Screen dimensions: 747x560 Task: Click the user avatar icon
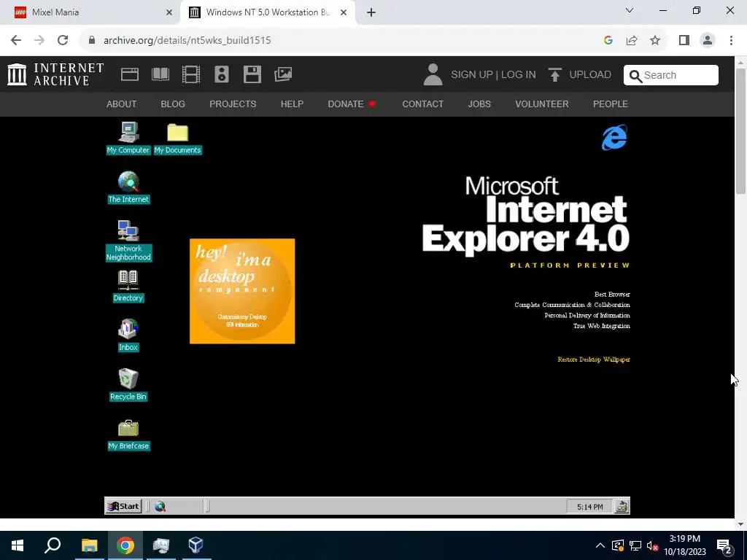433,75
